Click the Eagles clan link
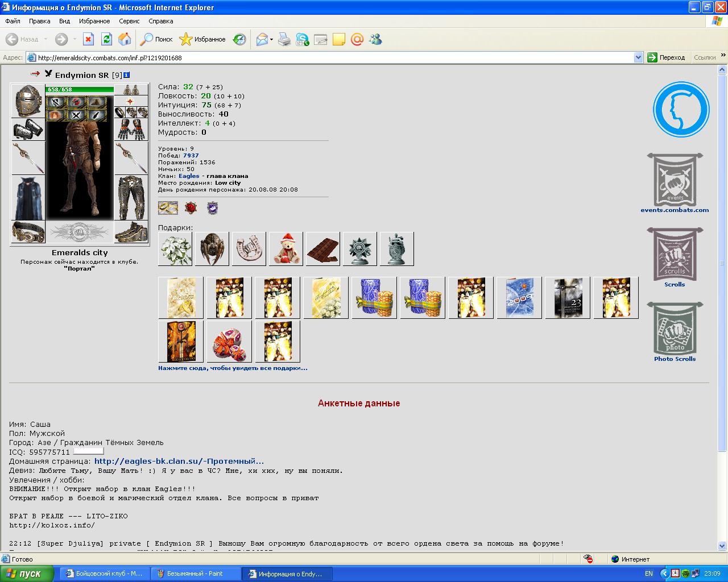728x582 pixels. click(189, 176)
